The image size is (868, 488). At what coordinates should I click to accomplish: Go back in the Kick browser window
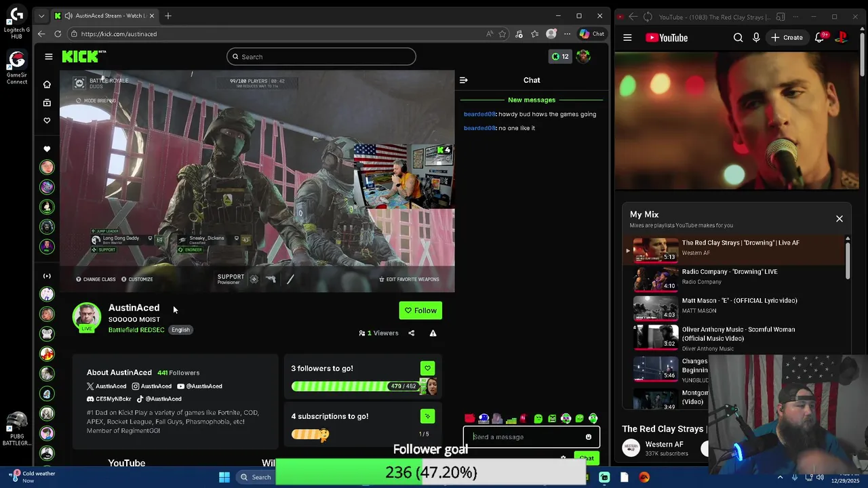click(42, 34)
